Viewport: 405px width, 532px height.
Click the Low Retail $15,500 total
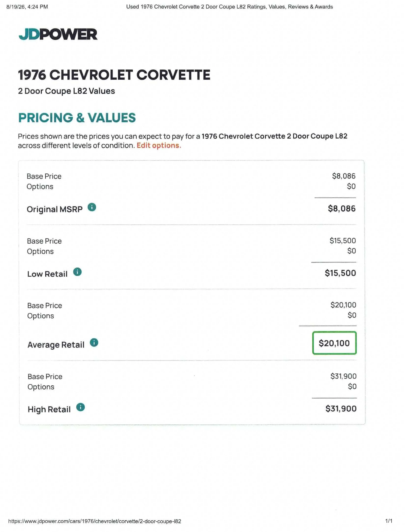[340, 273]
